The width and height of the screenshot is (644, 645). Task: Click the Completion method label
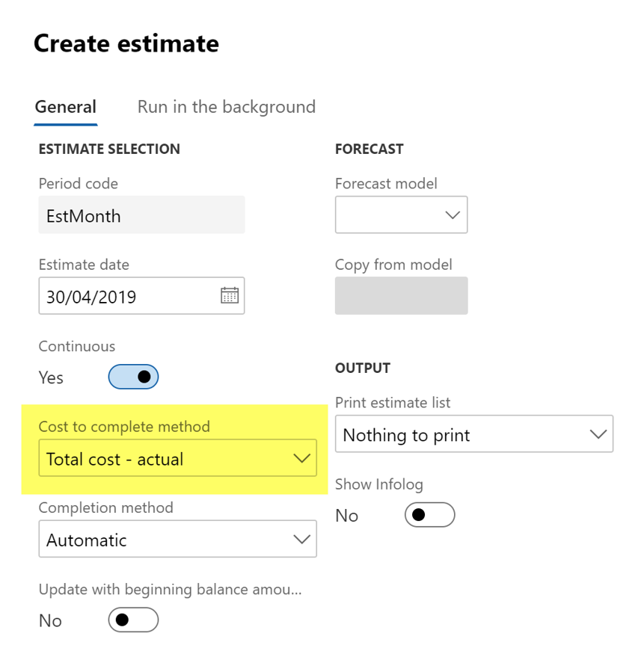(x=105, y=507)
